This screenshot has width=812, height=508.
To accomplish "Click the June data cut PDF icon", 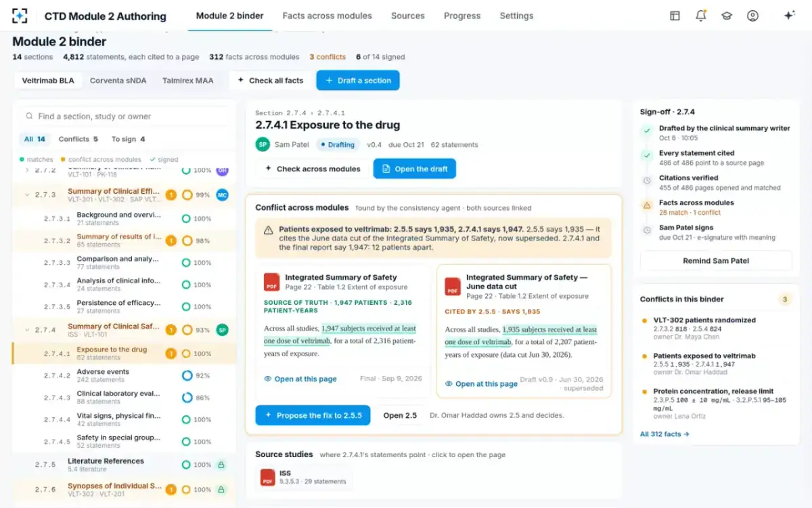I will 453,287.
